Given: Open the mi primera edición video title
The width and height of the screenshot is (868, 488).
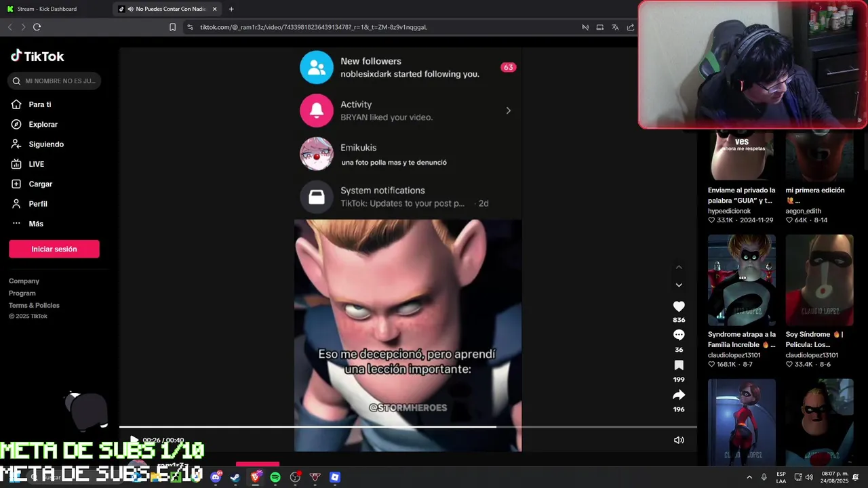Looking at the screenshot, I should (x=815, y=195).
